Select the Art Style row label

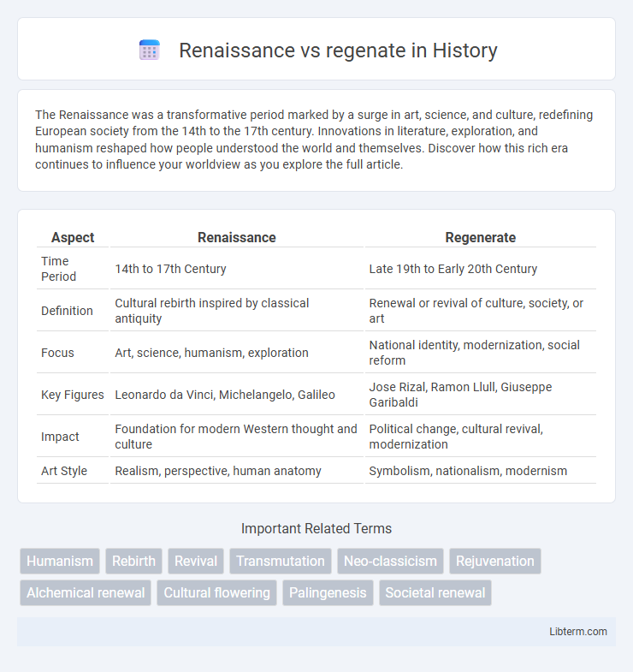[x=73, y=471]
